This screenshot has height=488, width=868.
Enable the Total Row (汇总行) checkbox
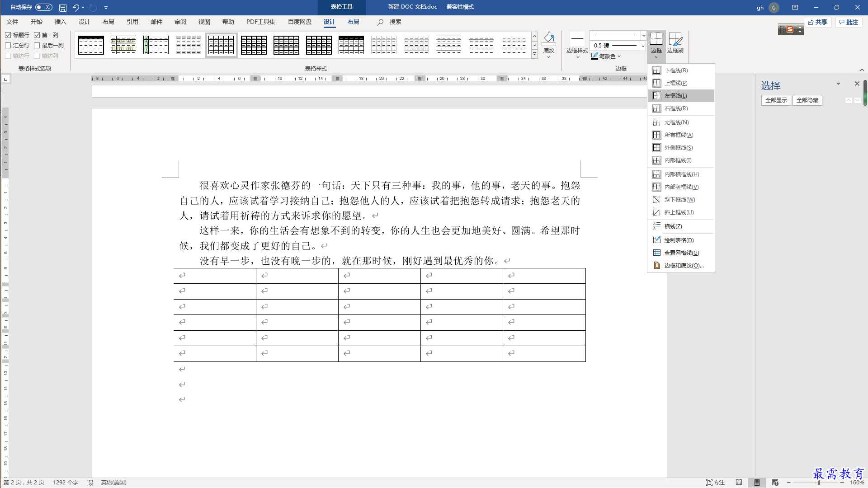tap(8, 46)
